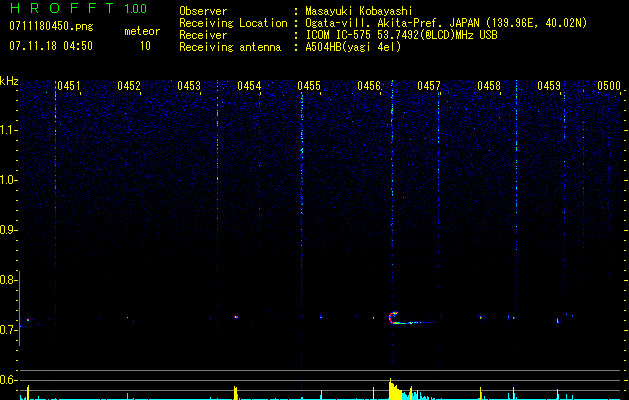Viewport: 629px width, 400px height.
Task: Click the 'Receiver' field label
Action: click(x=203, y=35)
